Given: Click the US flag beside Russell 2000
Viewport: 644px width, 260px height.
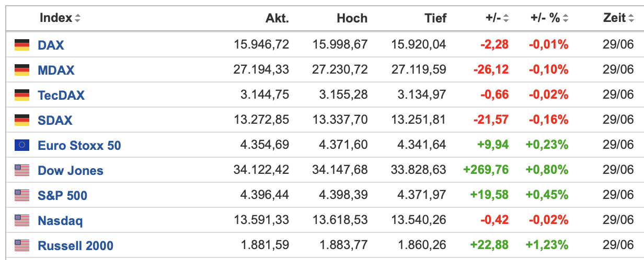Looking at the screenshot, I should point(22,245).
